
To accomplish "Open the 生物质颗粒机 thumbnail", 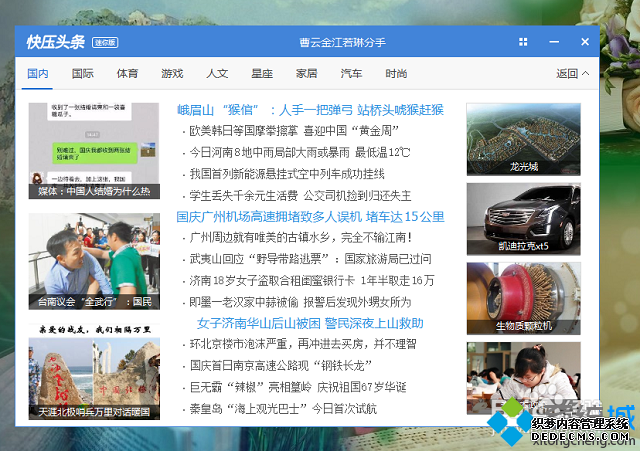I will [x=523, y=299].
